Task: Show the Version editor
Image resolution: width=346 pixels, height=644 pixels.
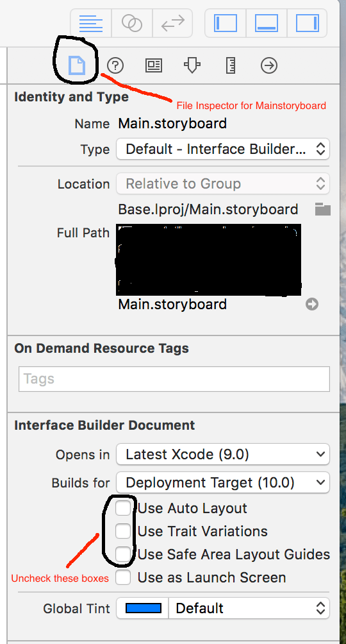Action: (172, 23)
